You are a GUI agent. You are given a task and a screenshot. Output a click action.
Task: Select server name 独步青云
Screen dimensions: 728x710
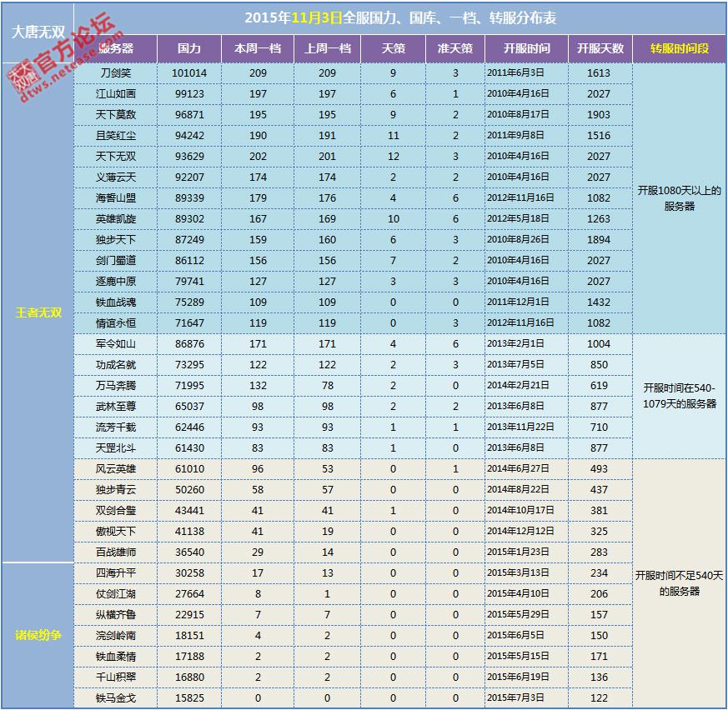point(116,490)
